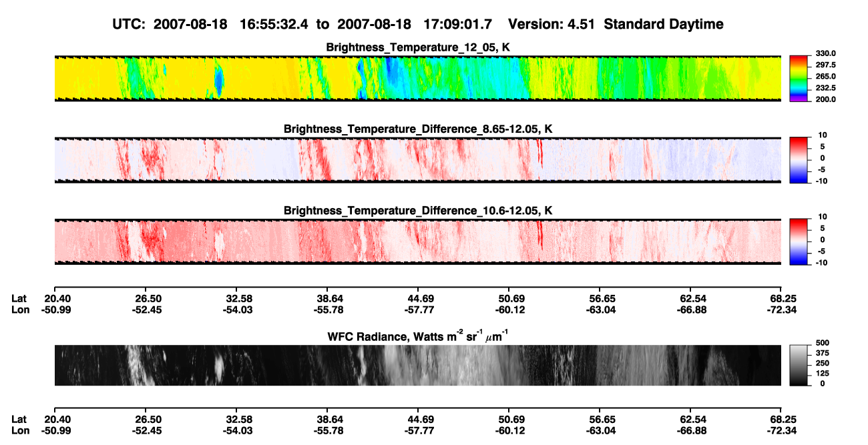The height and width of the screenshot is (445, 868).
Task: Click the '10' label of 8.65-12.05 color bar
Action: point(821,135)
